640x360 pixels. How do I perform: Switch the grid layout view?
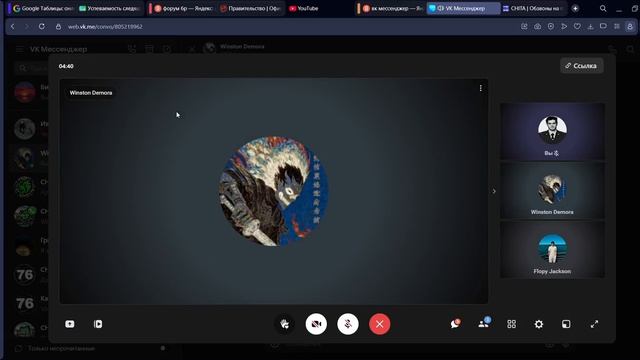pos(511,324)
